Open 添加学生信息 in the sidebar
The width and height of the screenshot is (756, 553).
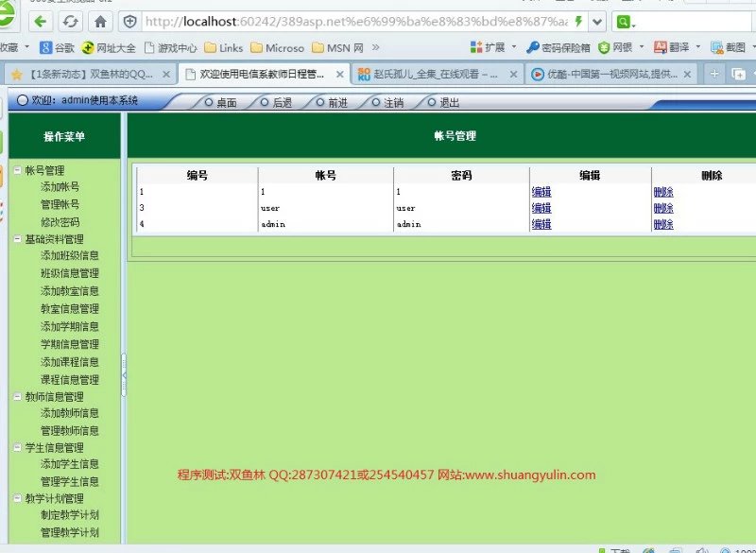[69, 464]
